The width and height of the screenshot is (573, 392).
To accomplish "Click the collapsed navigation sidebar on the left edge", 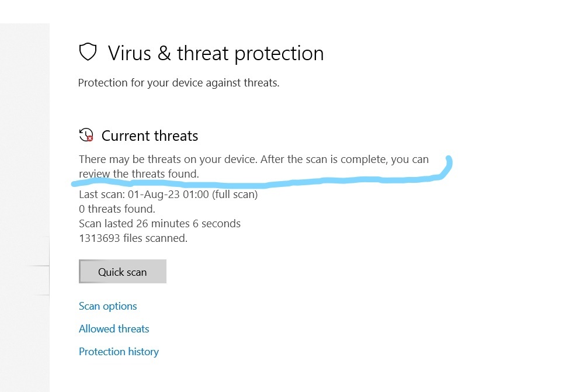I will 23,175.
